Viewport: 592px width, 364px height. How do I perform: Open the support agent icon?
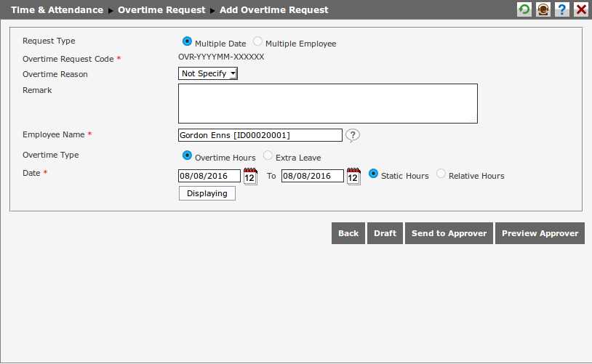(x=543, y=9)
